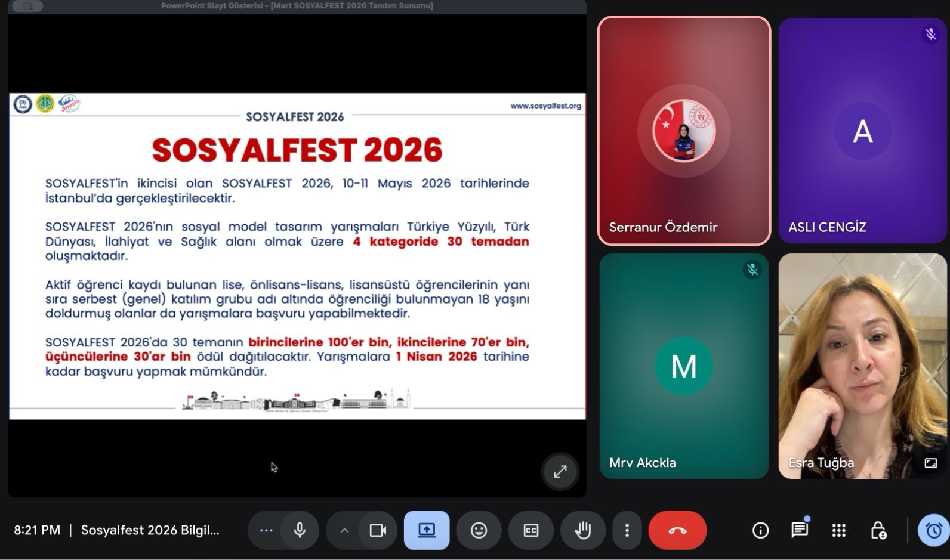Screen dimensions: 950x560
Task: Open more options with the vertical three-dot menu
Action: coord(627,530)
